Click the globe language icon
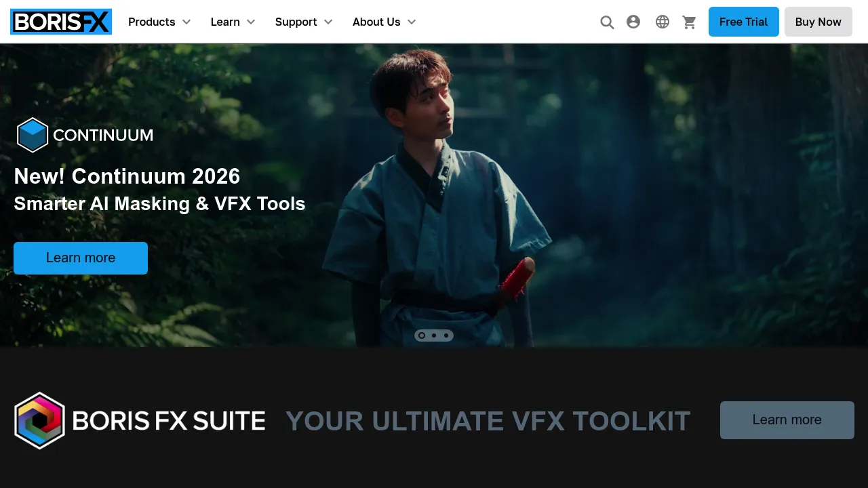 663,22
